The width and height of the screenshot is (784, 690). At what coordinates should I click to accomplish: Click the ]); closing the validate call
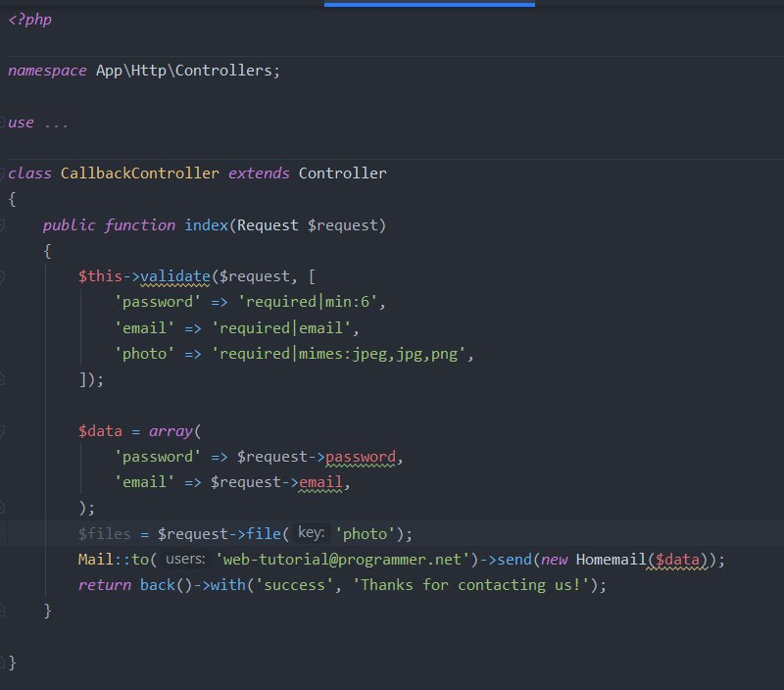coord(91,379)
